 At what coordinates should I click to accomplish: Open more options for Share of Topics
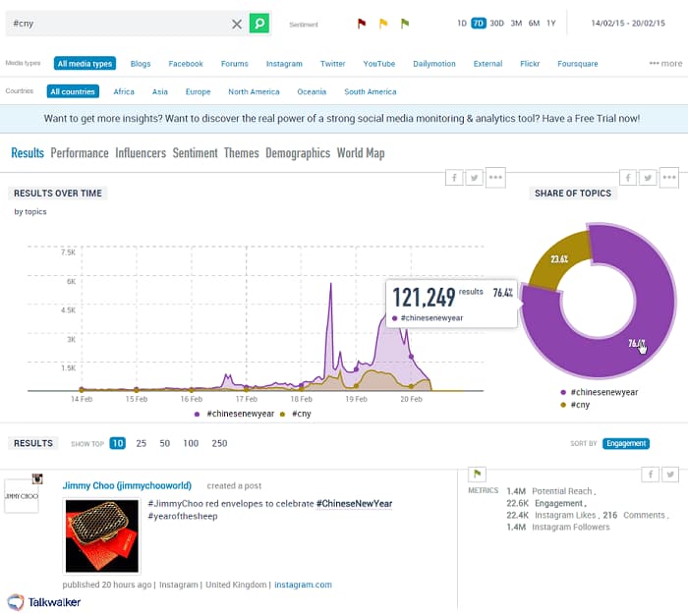point(669,178)
